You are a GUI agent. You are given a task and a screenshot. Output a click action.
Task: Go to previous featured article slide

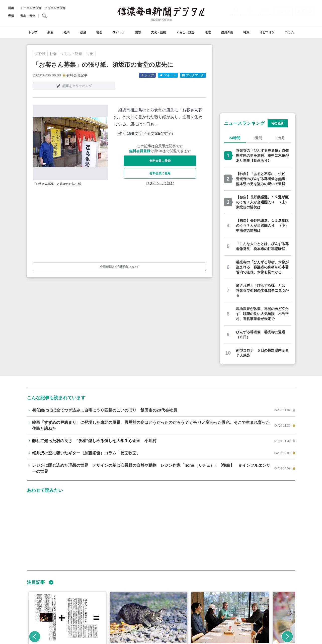pos(35,636)
